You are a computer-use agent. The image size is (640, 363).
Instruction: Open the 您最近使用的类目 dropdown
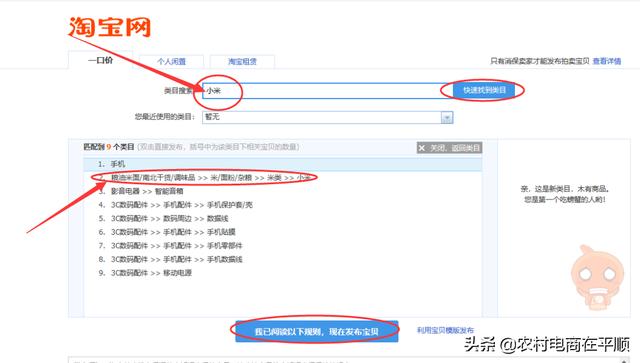pyautogui.click(x=327, y=117)
